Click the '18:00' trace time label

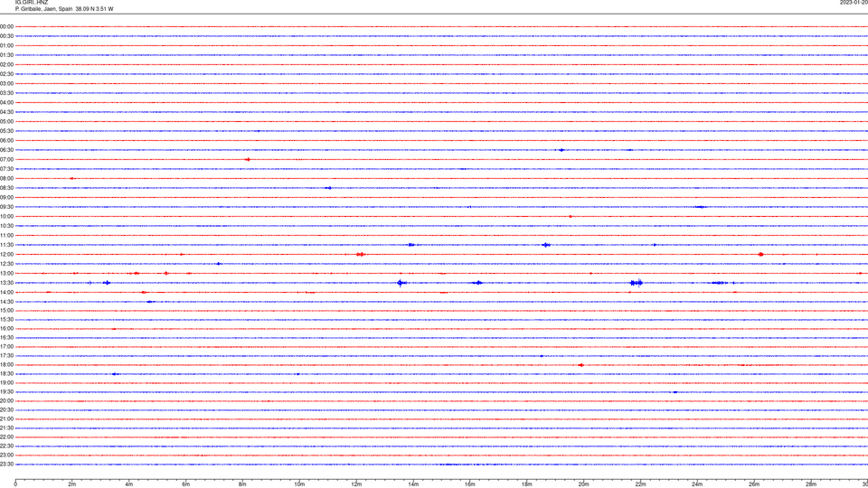[6, 364]
